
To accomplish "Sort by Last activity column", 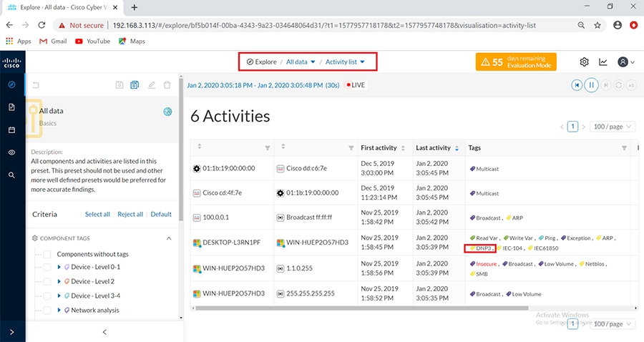I will tap(457, 148).
